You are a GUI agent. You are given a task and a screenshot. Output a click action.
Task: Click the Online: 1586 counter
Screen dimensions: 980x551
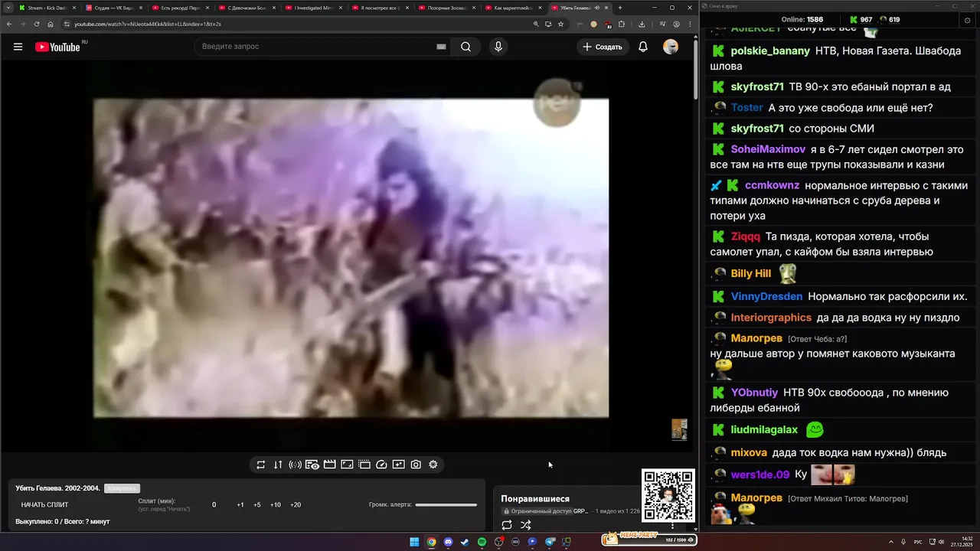click(x=802, y=20)
